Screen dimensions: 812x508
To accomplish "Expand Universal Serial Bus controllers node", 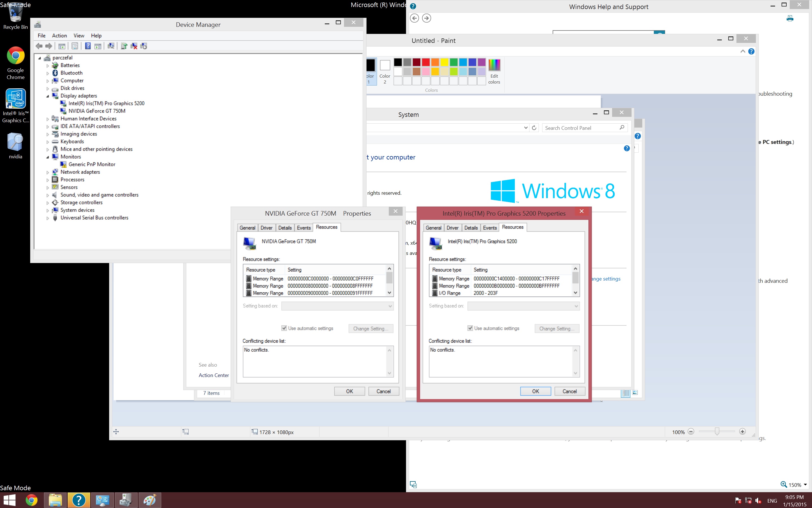I will tap(48, 218).
